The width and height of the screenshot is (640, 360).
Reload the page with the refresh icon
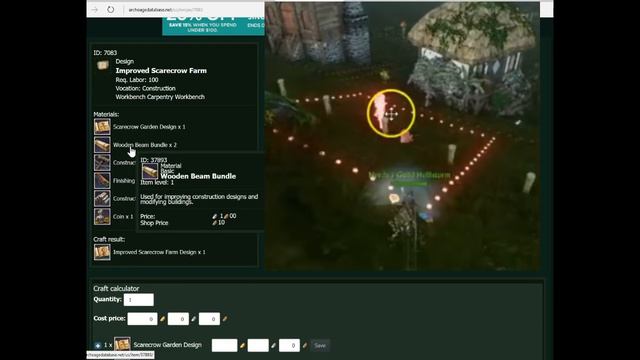coord(111,9)
